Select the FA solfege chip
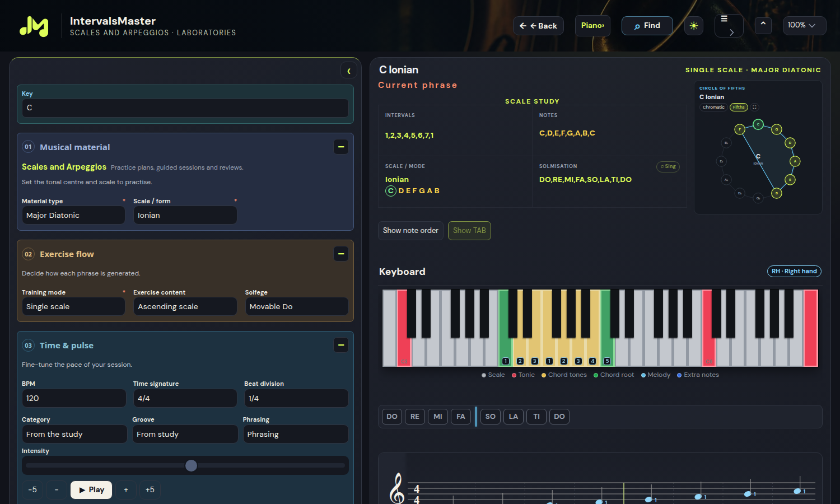This screenshot has height=504, width=840. [x=461, y=417]
